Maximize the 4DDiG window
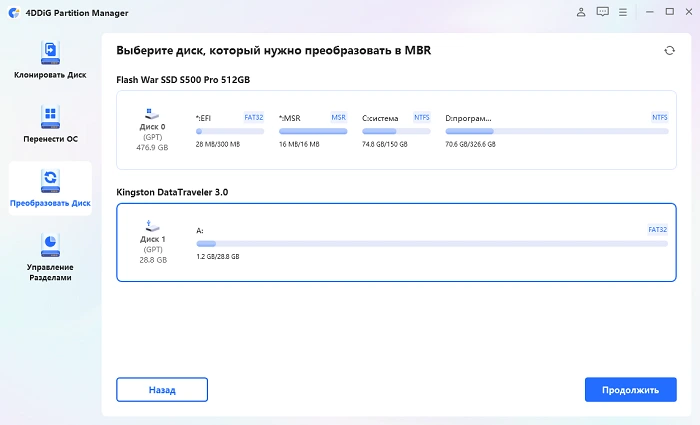Viewport: 700px width, 425px height. pos(670,12)
